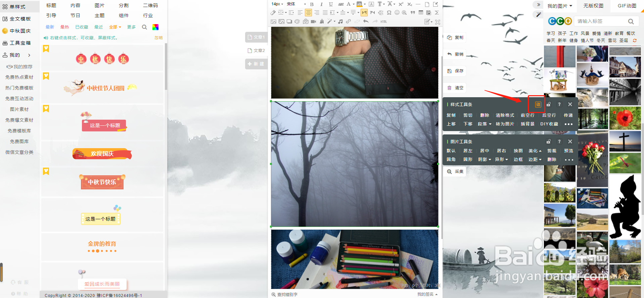Select the 中秋节快乐 style card
This screenshot has width=644, height=298.
[102, 182]
